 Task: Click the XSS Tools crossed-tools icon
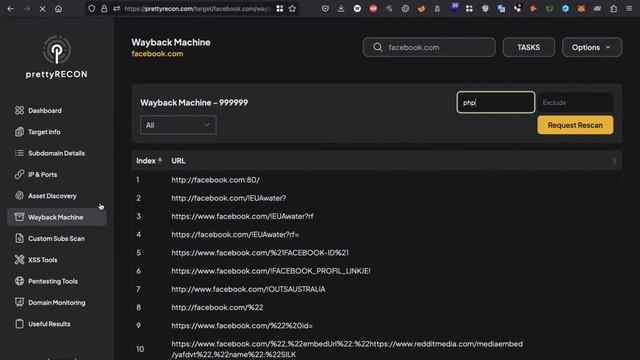(19, 260)
